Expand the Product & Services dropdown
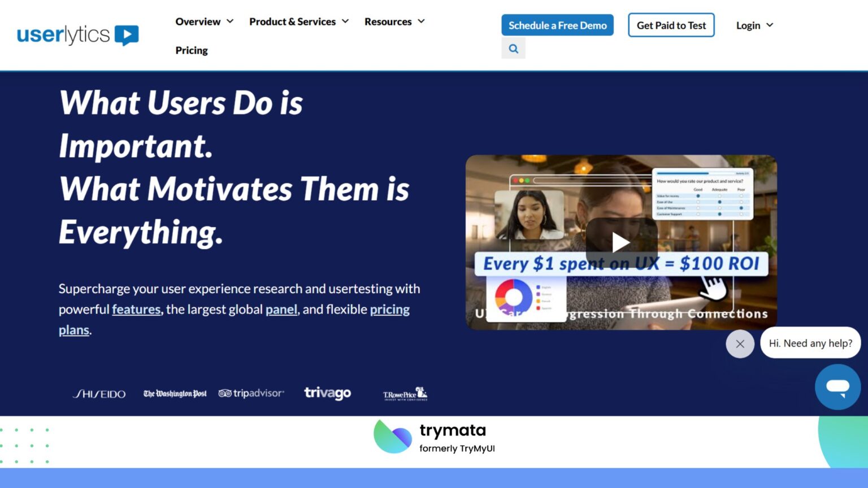The width and height of the screenshot is (868, 488). point(298,21)
